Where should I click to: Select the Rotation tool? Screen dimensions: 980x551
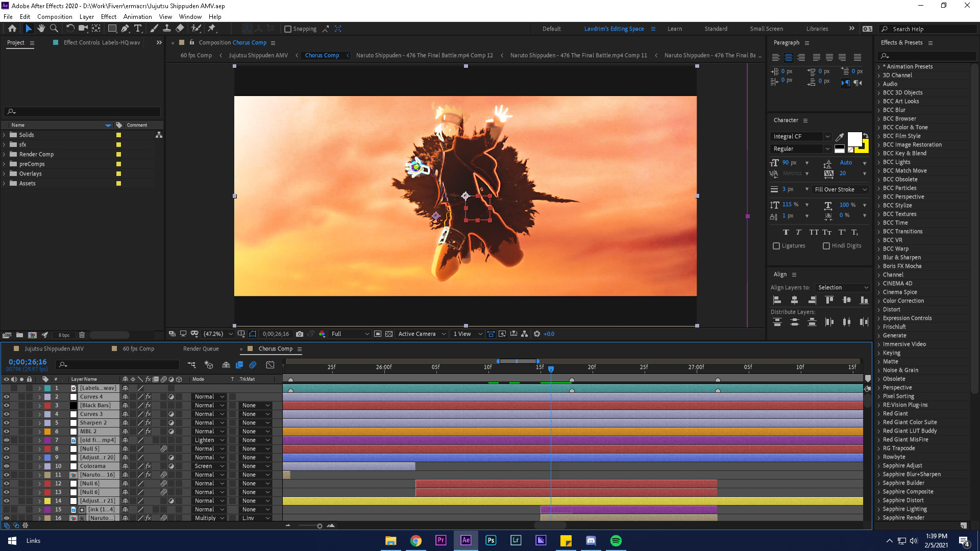pyautogui.click(x=70, y=29)
